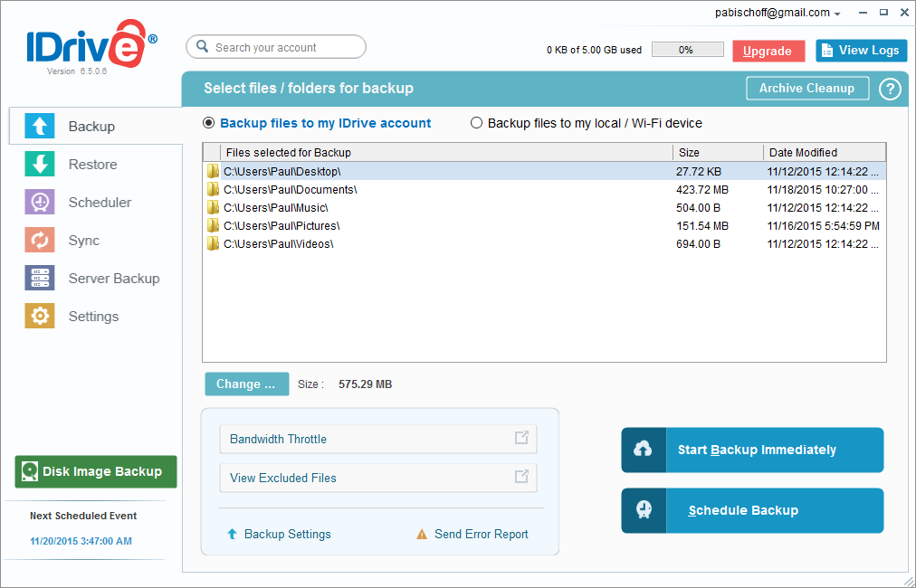The image size is (916, 588).
Task: Open Bandwidth Throttle via its popout icon
Action: [x=521, y=438]
